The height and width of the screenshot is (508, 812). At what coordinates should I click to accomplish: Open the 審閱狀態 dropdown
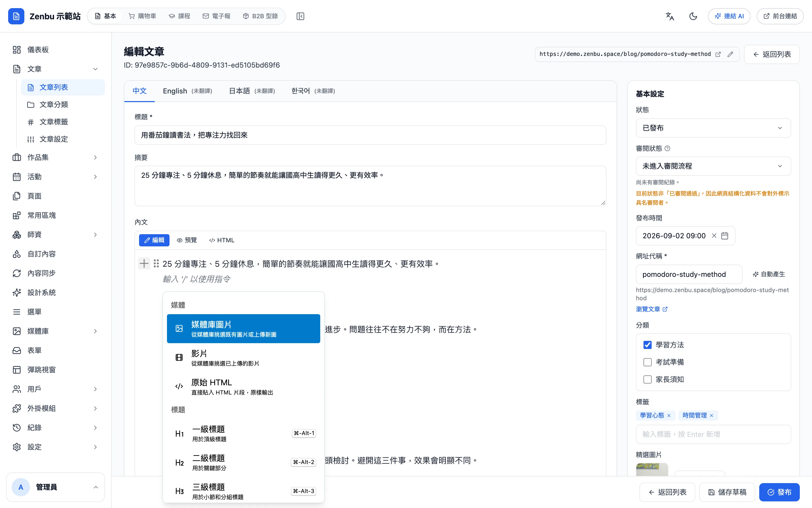pos(713,166)
